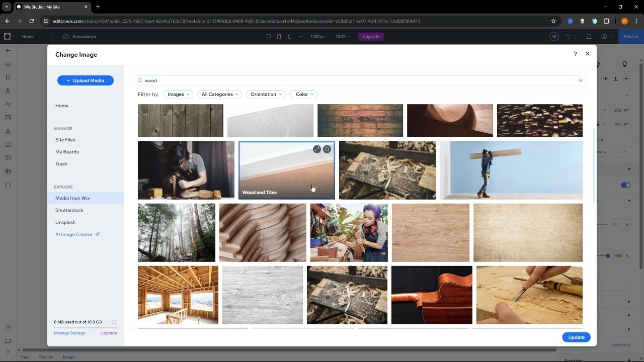This screenshot has height=362, width=644.
Task: Click the Section breadcrumb at bottom bar
Action: point(46,357)
